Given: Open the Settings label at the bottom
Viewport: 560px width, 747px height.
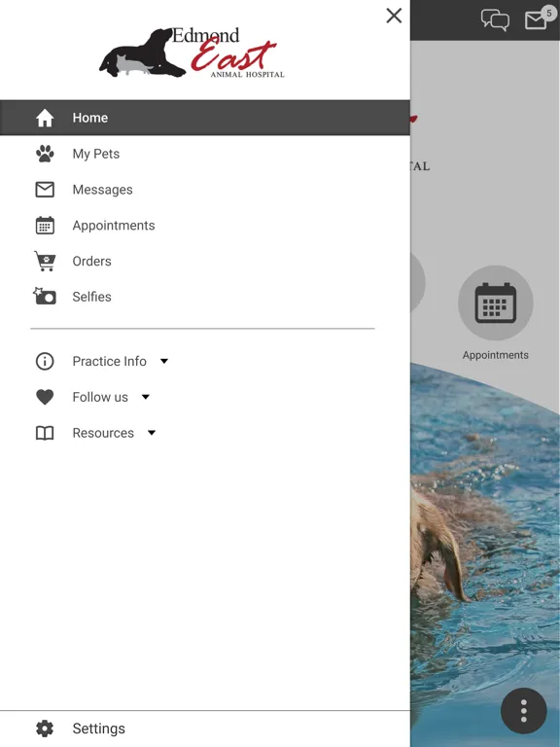Looking at the screenshot, I should [x=98, y=729].
